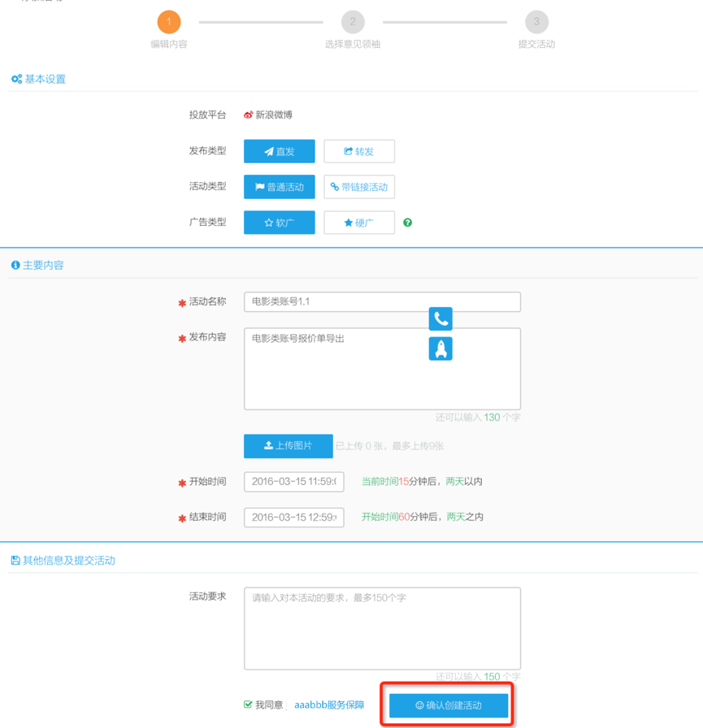Click 确认创建活动 submit button
703x728 pixels.
click(449, 705)
